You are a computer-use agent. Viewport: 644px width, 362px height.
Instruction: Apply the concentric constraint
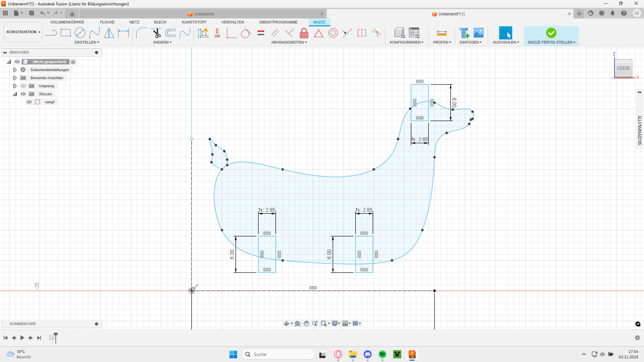tap(333, 33)
